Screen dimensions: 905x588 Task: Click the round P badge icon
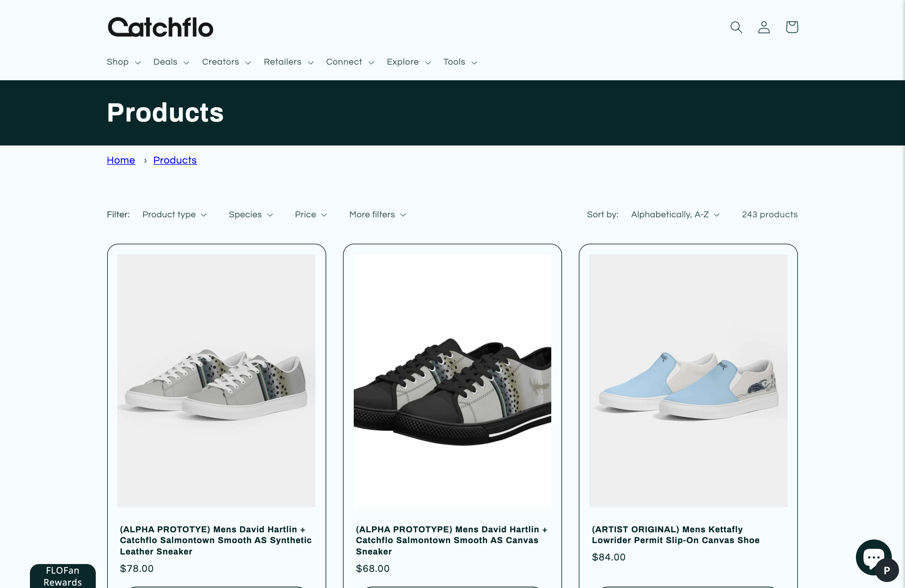pos(887,570)
